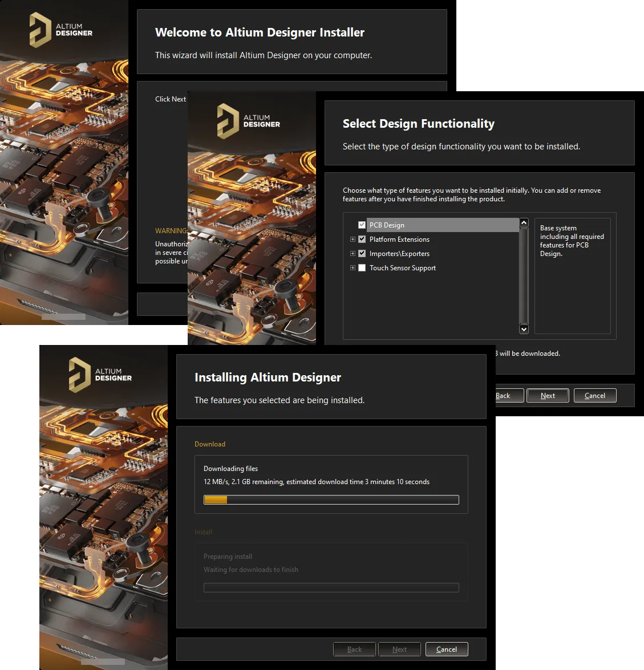Click the "Welcome to Altium Designer Installer" heading
This screenshot has height=670, width=644.
[260, 33]
